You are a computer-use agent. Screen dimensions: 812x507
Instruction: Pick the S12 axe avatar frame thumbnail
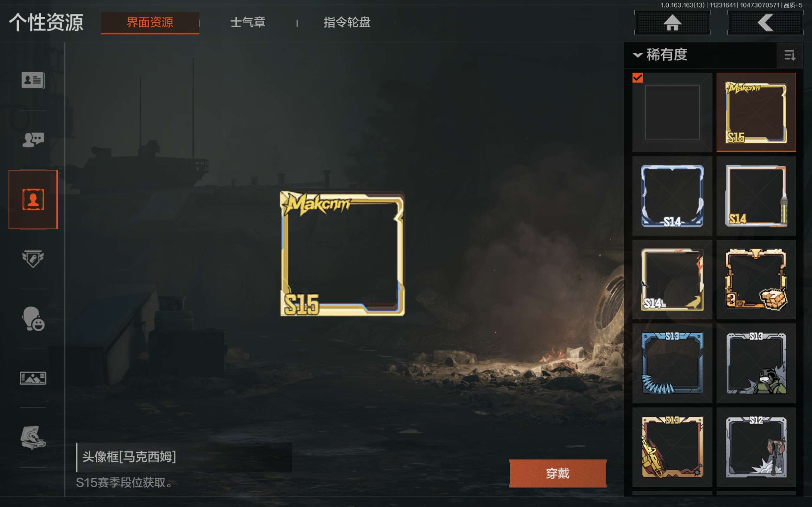(756, 447)
